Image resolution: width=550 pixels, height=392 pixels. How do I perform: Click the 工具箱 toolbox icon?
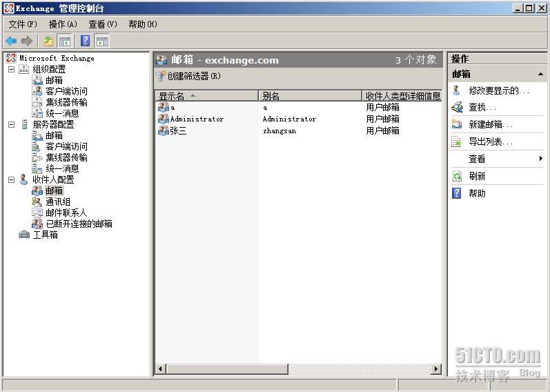click(24, 235)
